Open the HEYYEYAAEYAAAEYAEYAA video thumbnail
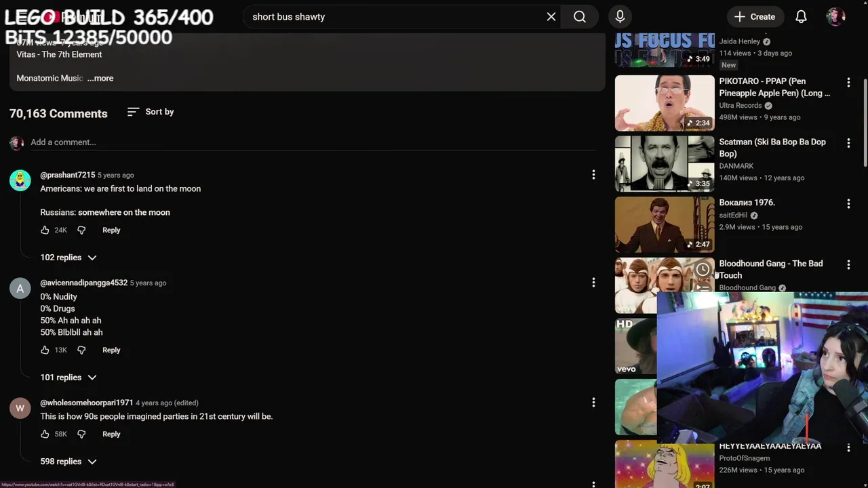 [665, 464]
